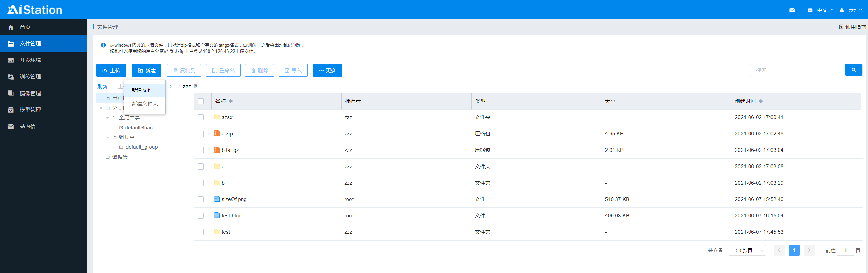
Task: Click the azsx folder icon
Action: point(217,117)
